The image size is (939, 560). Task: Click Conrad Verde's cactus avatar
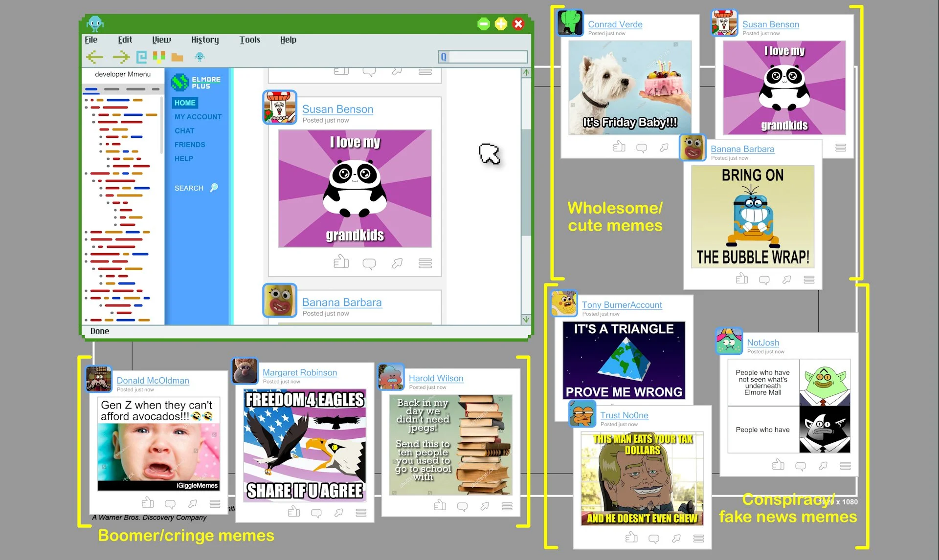570,22
